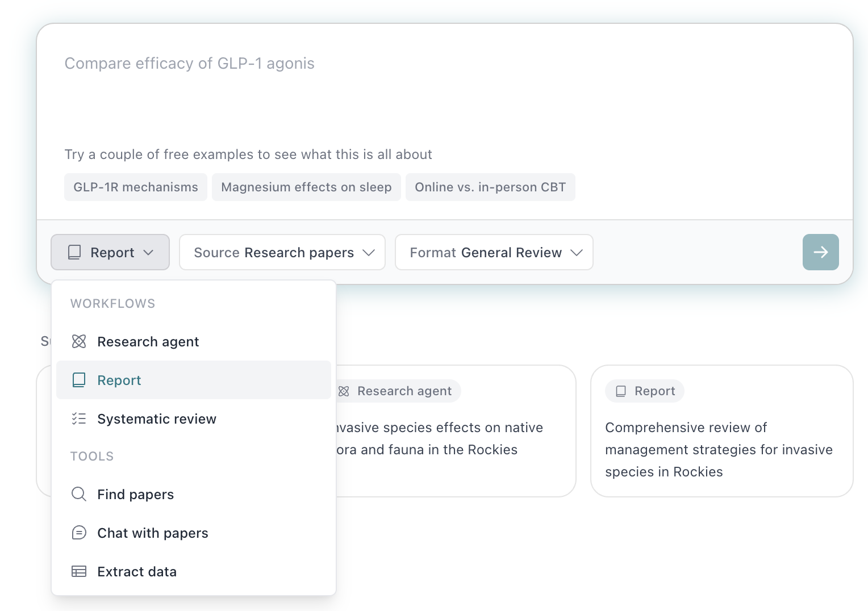The image size is (868, 611).
Task: Click the magnifier icon for Find papers
Action: (79, 494)
